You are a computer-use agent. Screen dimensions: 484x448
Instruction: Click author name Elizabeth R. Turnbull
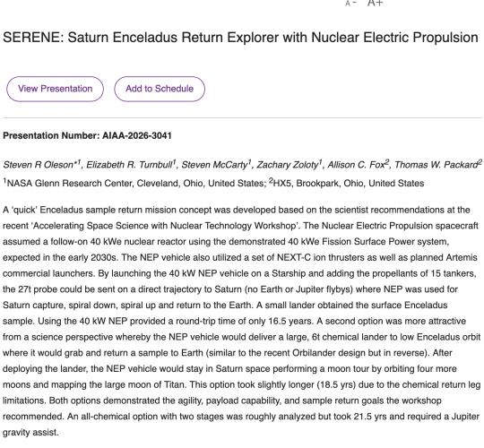coord(131,165)
